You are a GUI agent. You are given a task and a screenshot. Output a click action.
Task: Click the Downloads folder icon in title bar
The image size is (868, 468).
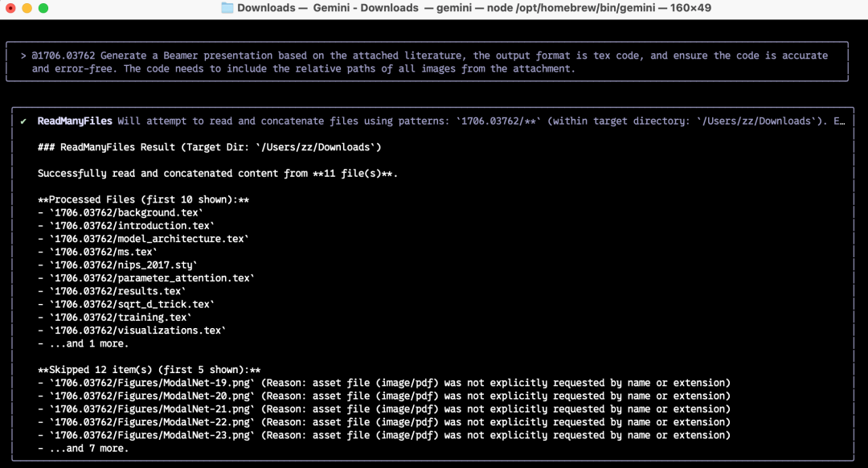tap(227, 8)
